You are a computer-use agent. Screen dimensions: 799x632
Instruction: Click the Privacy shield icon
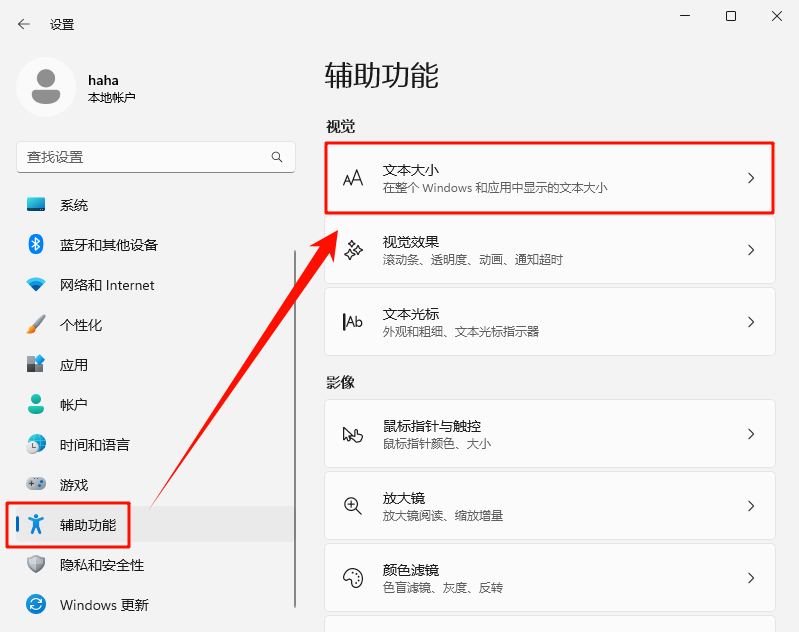(36, 564)
